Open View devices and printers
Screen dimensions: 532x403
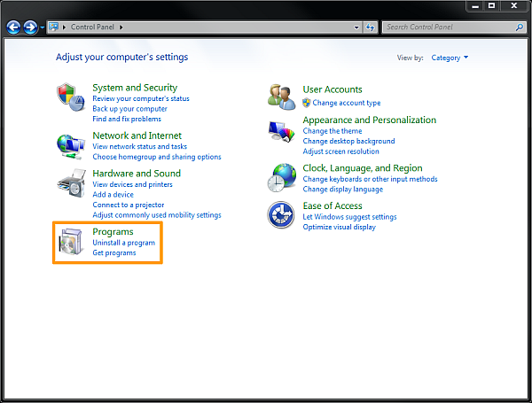(132, 184)
